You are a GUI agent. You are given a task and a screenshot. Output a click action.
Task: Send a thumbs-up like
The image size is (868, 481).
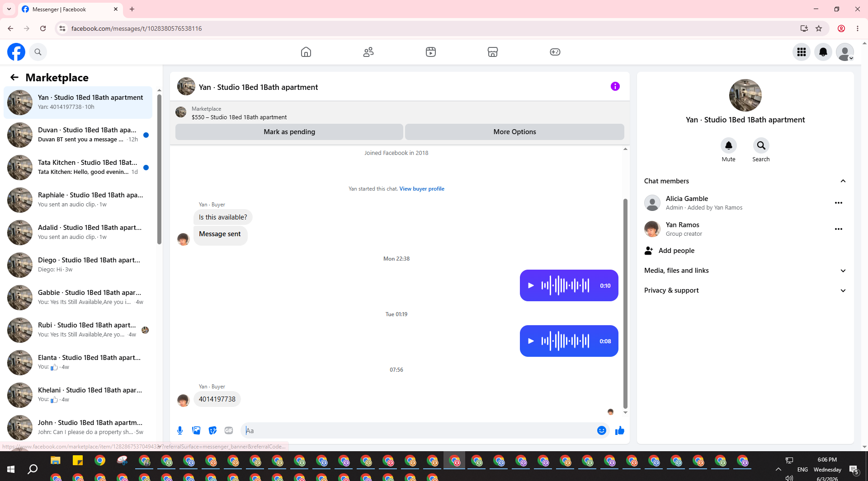tap(620, 430)
